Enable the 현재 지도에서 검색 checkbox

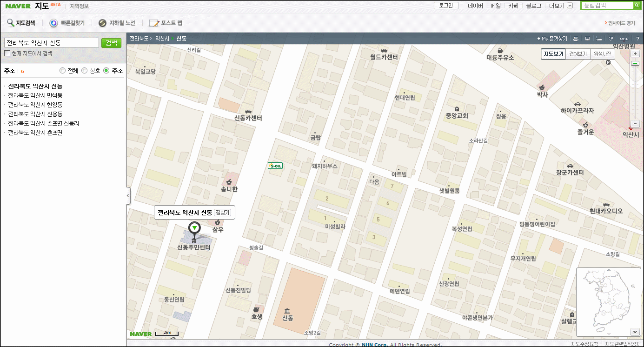[x=7, y=53]
